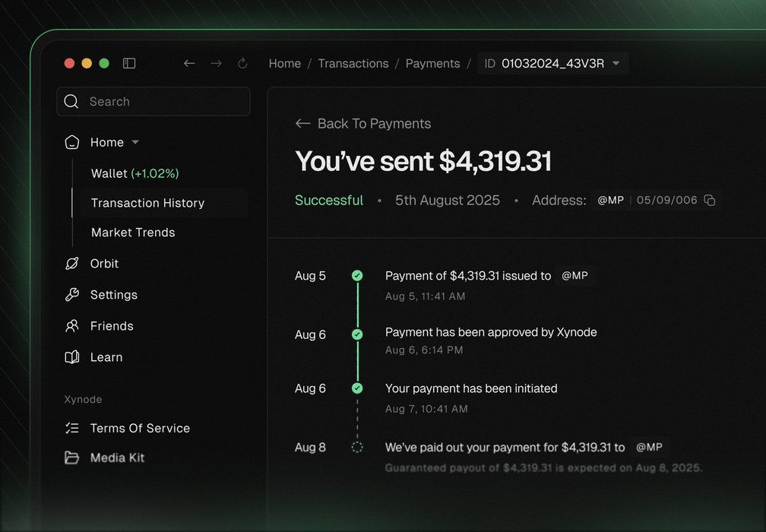Collapse the Home section arrow

coord(135,142)
